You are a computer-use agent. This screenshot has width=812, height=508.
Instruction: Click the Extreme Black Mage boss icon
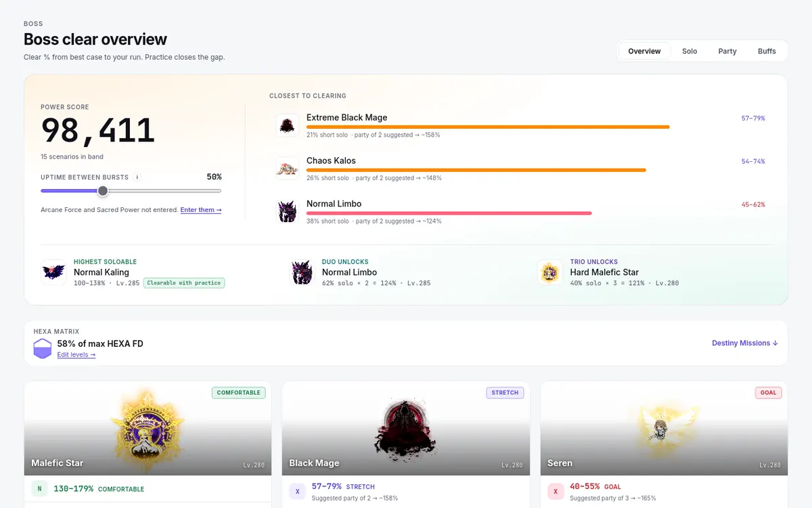click(x=288, y=125)
